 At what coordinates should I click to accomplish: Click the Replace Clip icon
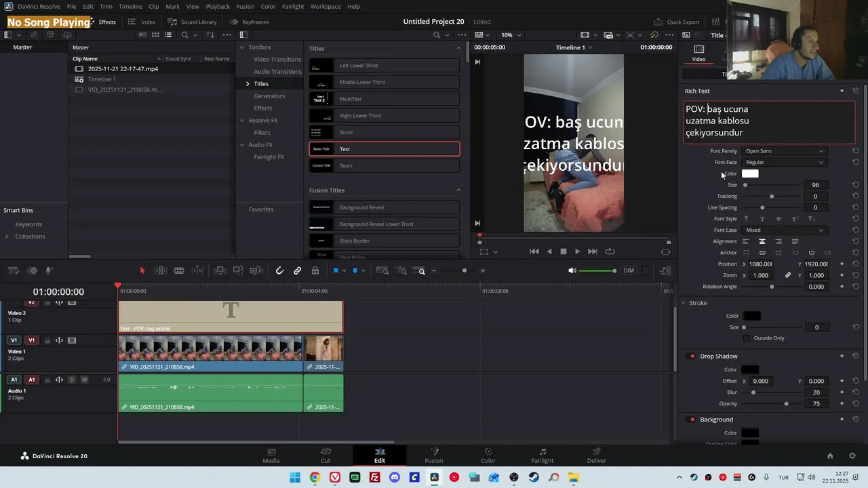(x=256, y=270)
